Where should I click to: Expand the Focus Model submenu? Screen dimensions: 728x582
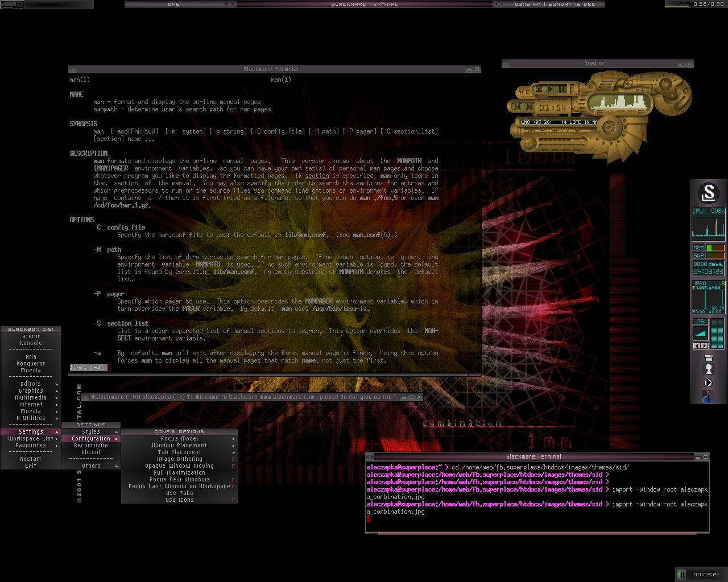click(179, 439)
